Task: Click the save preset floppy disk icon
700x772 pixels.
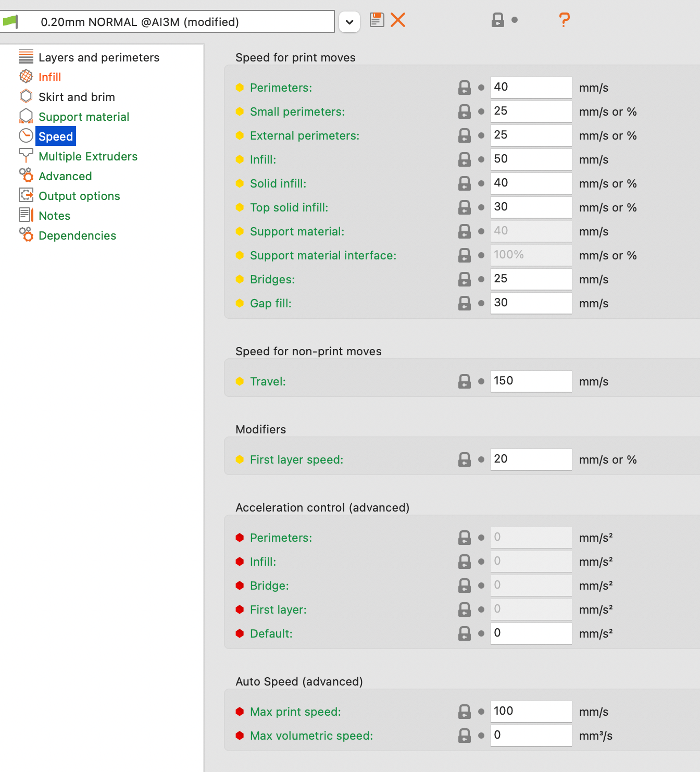Action: pos(377,20)
